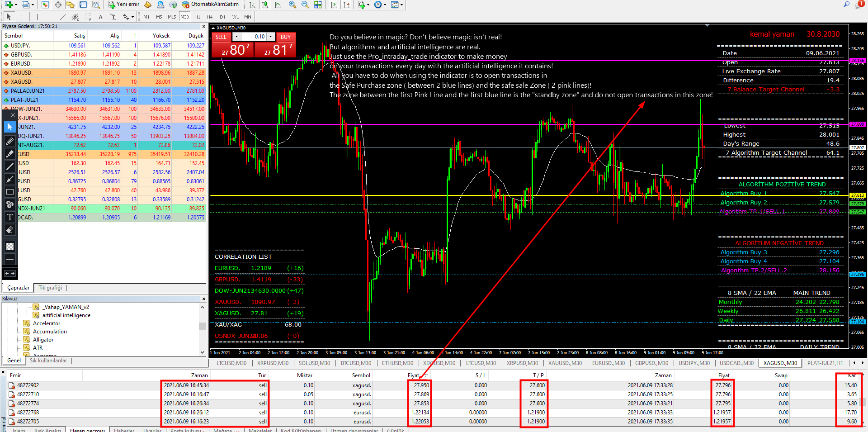868x432 pixels.
Task: Select the Crosshair tool
Action: point(21,17)
